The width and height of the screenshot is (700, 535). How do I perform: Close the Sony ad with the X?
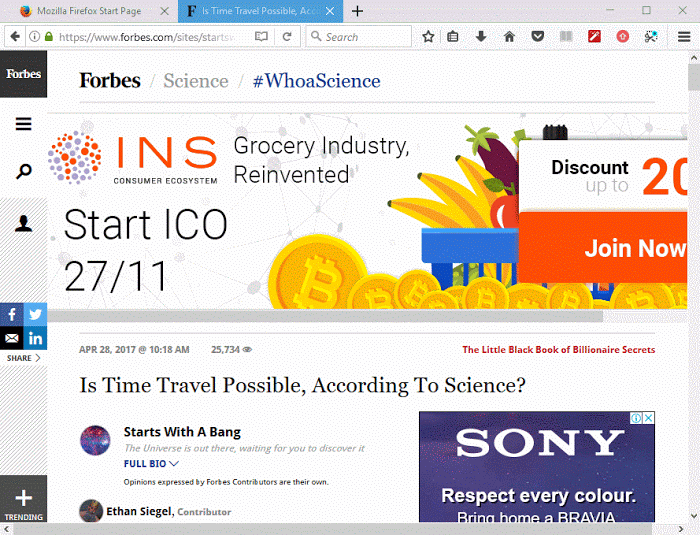click(649, 418)
